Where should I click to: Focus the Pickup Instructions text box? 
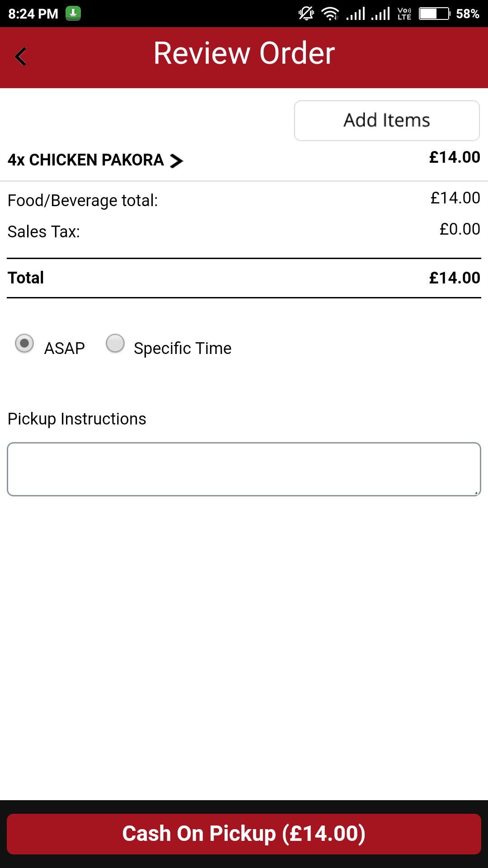(244, 469)
